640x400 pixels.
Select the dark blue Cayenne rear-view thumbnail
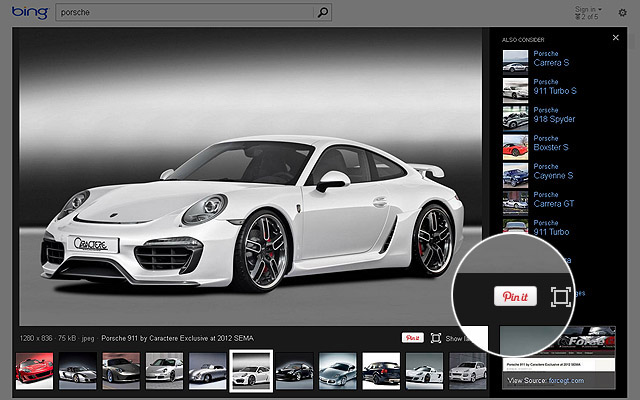[x=381, y=371]
